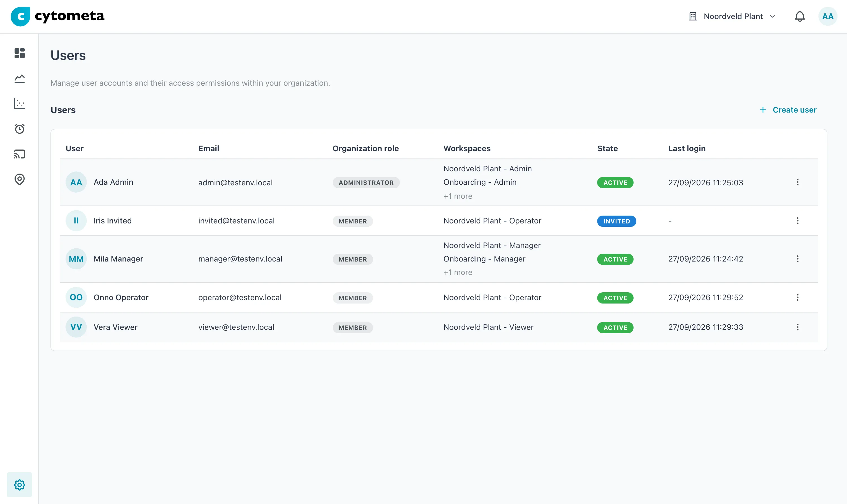
Task: Click the MEMBER badge for Iris Invited
Action: 352,221
